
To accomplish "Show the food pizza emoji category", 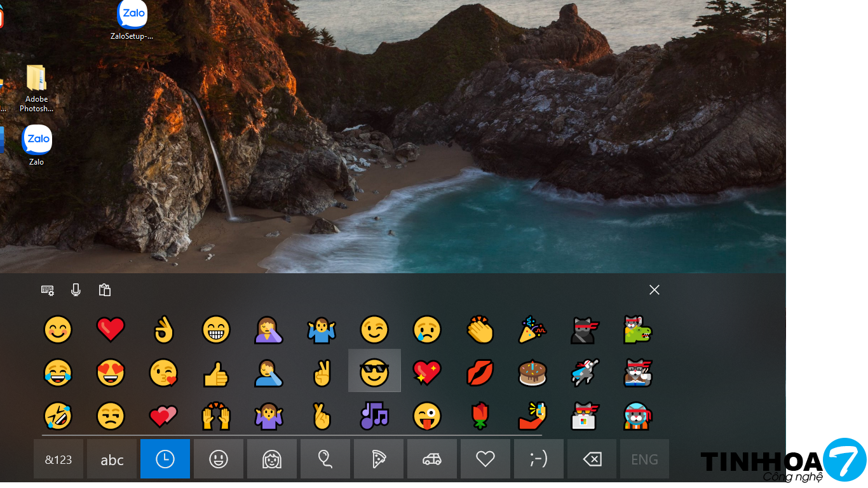I will point(379,459).
